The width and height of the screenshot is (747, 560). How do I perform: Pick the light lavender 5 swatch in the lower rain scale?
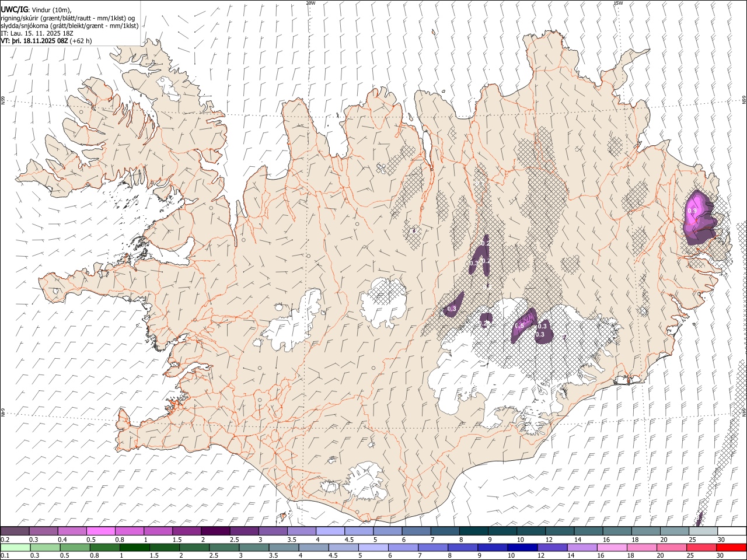tap(373, 547)
